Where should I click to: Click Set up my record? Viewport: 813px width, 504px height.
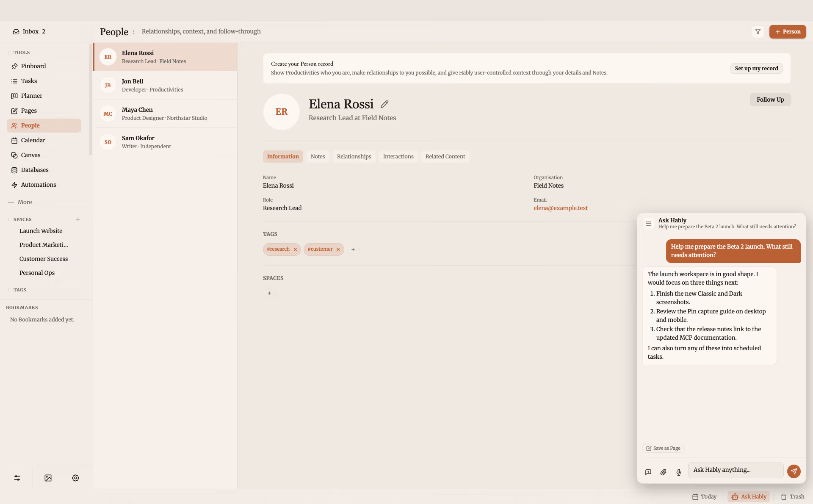(756, 68)
